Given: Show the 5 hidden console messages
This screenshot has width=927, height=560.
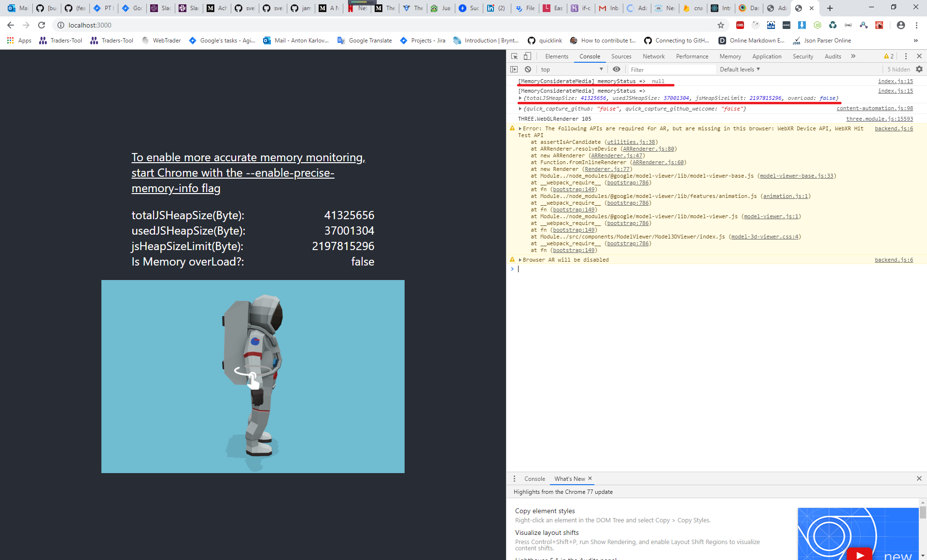Looking at the screenshot, I should click(898, 69).
